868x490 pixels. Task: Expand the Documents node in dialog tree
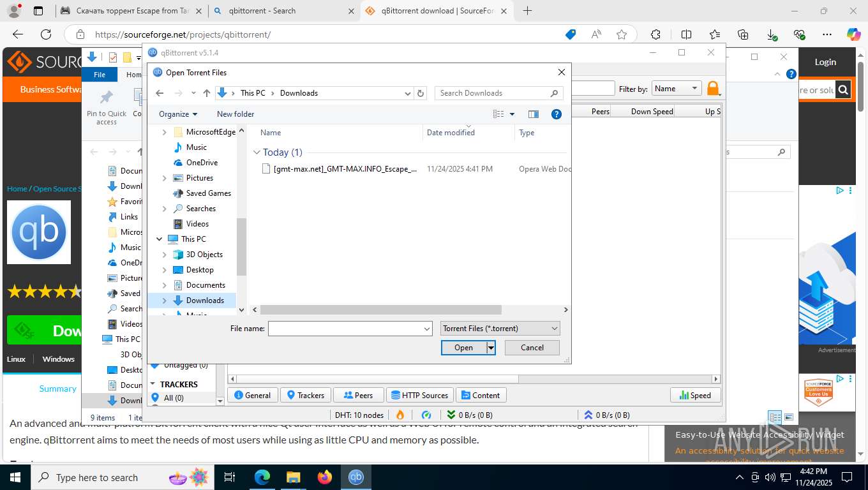[164, 285]
